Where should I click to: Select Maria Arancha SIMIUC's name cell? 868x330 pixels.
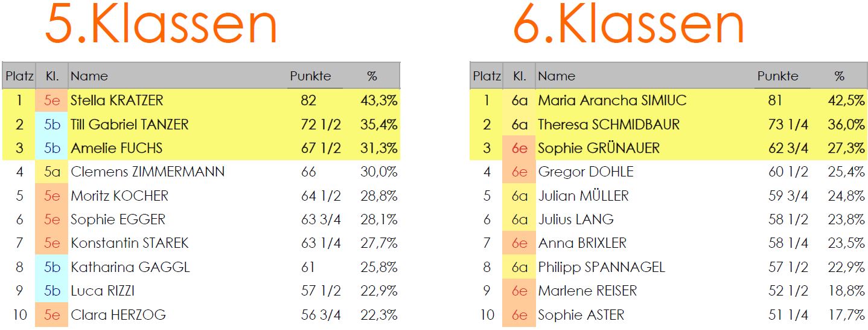(x=612, y=100)
